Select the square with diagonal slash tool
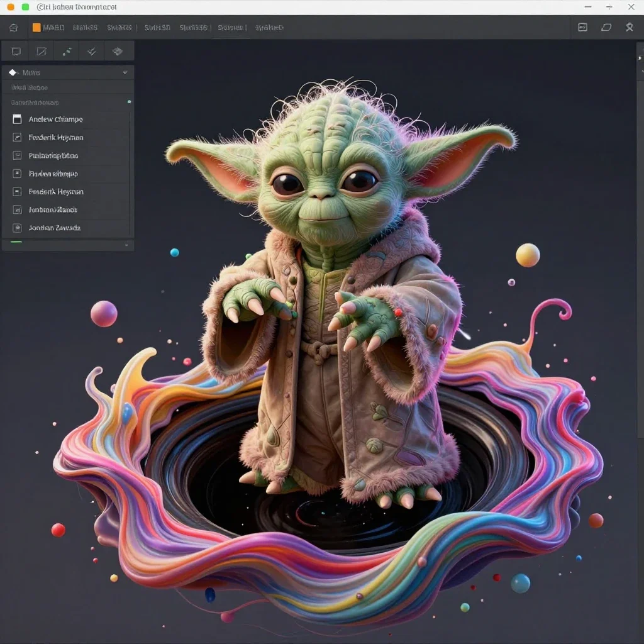Screen dimensions: 644x644 tap(42, 52)
